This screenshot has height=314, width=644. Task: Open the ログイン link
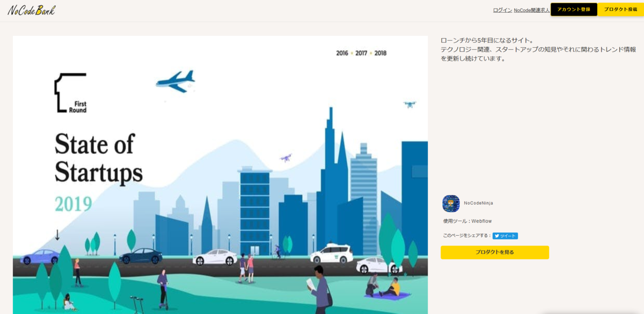click(x=502, y=10)
